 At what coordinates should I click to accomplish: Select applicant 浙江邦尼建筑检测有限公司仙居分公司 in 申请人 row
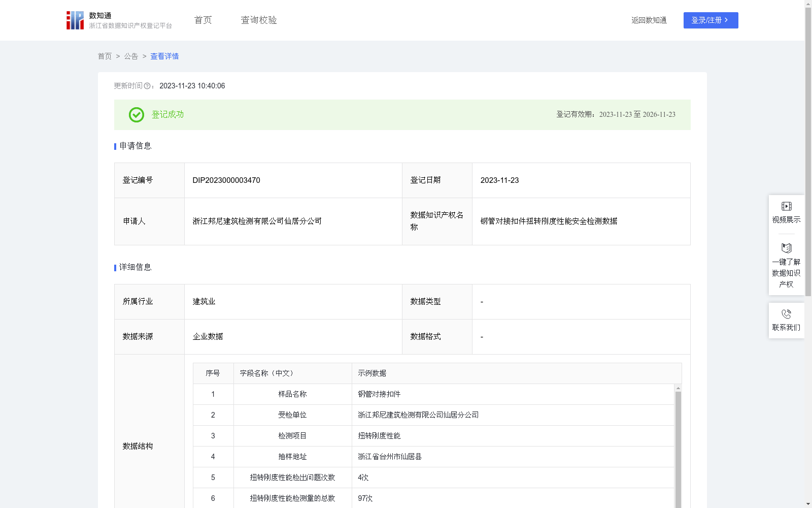click(257, 221)
